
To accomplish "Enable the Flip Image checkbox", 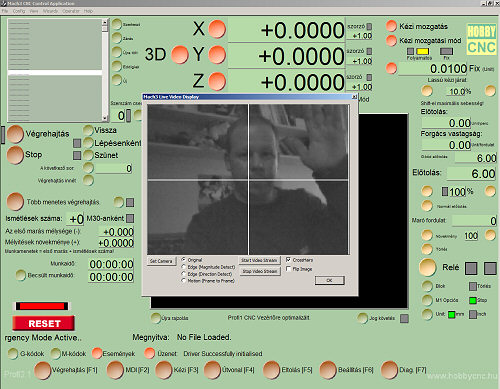I will [x=289, y=269].
